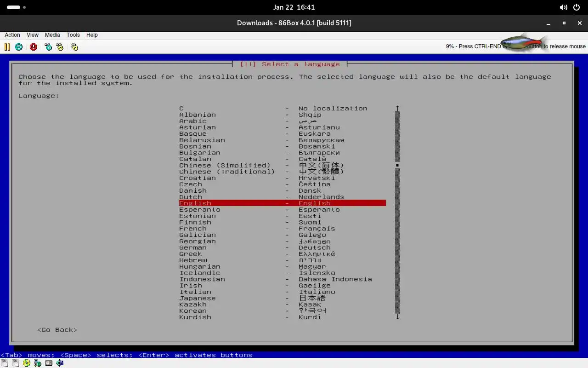Select the Czech language row
Image resolution: width=588 pixels, height=368 pixels.
tap(283, 184)
